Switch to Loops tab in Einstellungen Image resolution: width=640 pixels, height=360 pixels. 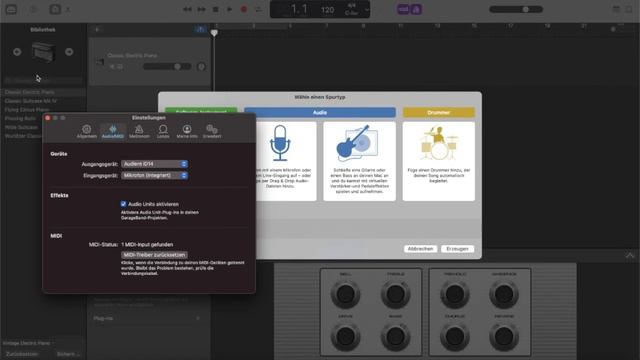163,132
